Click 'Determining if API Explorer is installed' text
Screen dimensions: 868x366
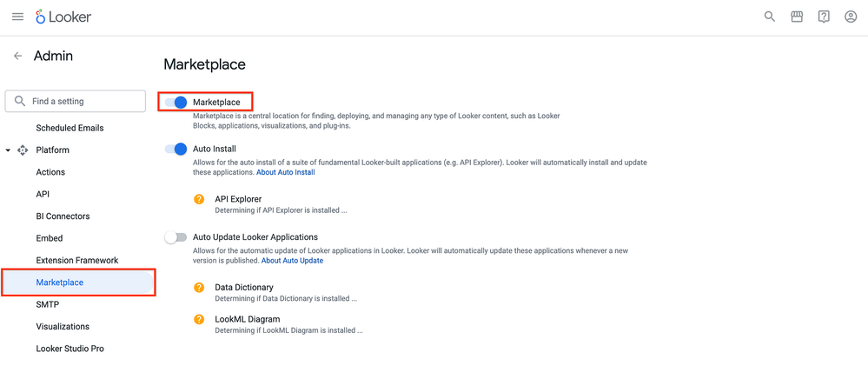(281, 210)
